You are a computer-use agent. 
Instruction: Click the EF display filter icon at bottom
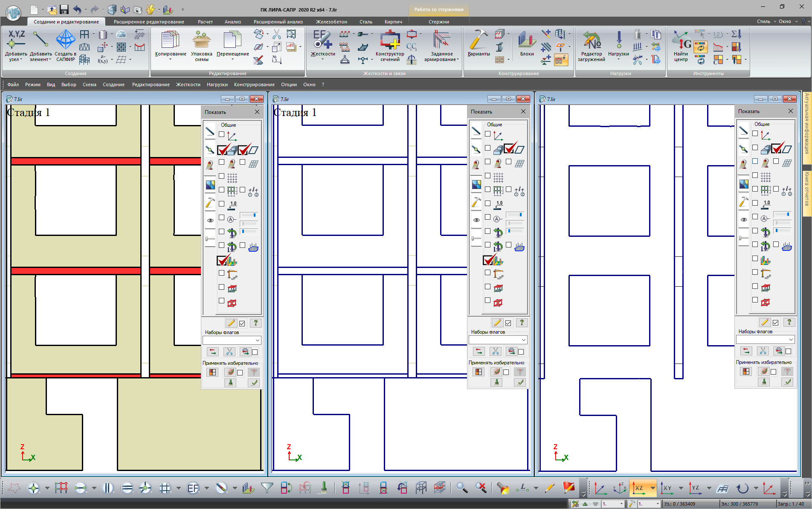[193, 488]
